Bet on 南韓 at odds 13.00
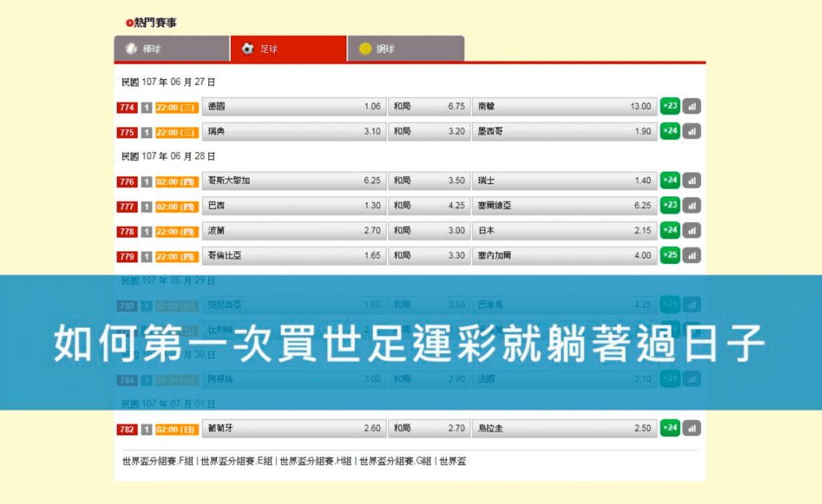Image resolution: width=822 pixels, height=504 pixels. coord(565,107)
